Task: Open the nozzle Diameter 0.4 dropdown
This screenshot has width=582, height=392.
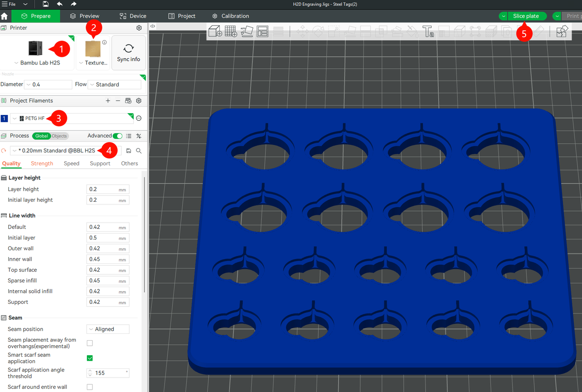Action: pos(48,84)
